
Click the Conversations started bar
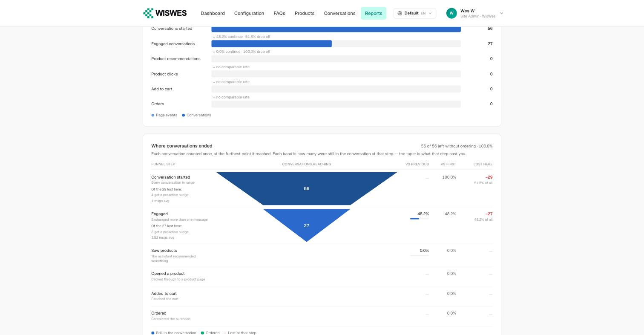point(336,29)
